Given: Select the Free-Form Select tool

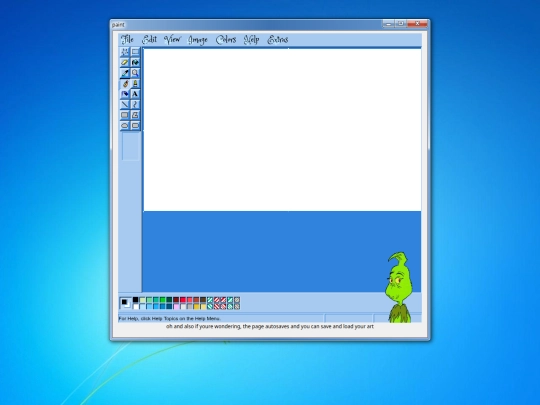Looking at the screenshot, I should (x=125, y=52).
